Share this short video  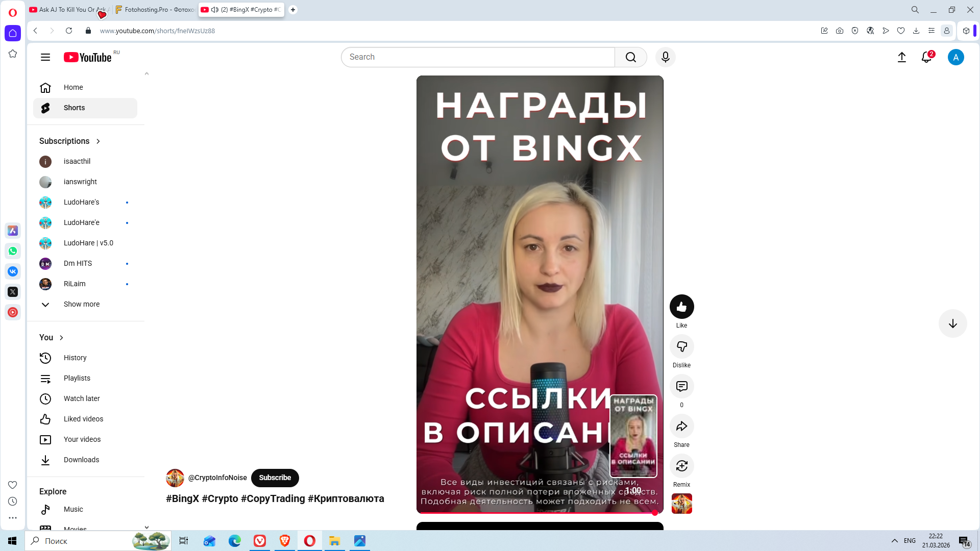[681, 426]
